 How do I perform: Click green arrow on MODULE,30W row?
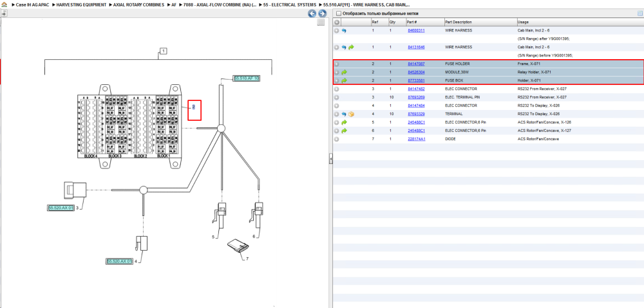coord(344,72)
